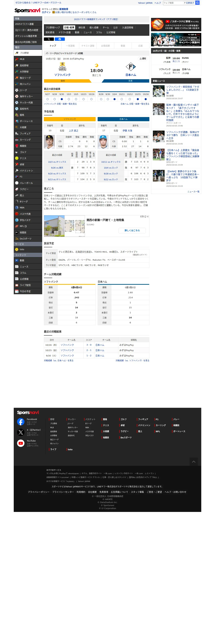
Task: Click the SUUMO ad 詳しくはこちら button
Action: (132, 231)
